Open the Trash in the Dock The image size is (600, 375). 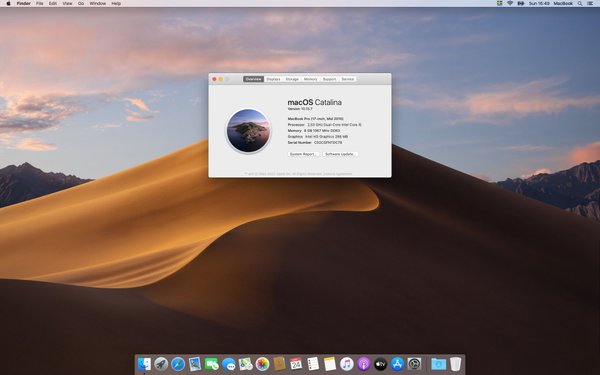(x=455, y=364)
